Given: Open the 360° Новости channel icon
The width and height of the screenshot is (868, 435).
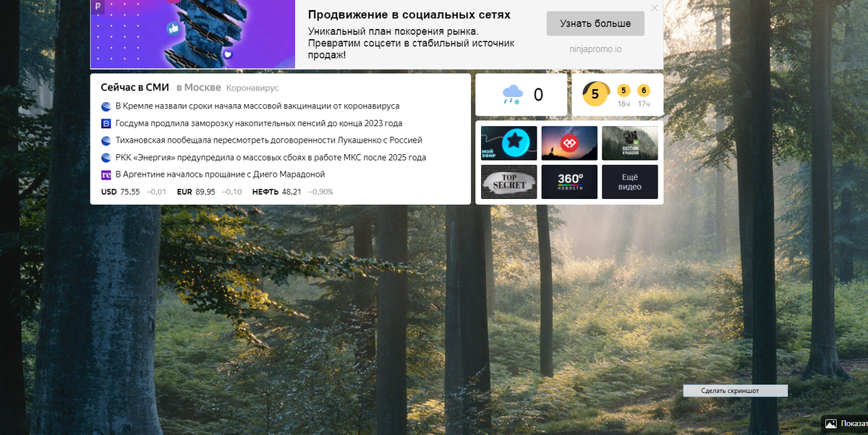Looking at the screenshot, I should click(x=569, y=182).
